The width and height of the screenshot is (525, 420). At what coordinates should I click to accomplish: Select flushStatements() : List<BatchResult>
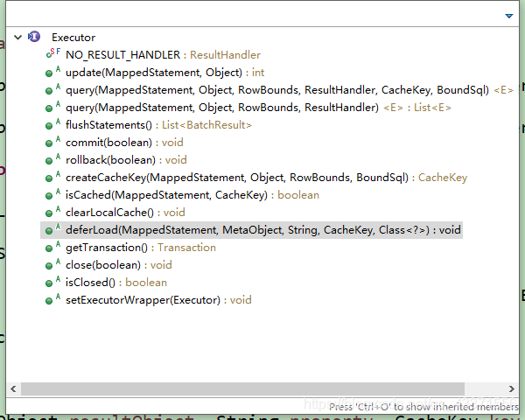click(158, 125)
